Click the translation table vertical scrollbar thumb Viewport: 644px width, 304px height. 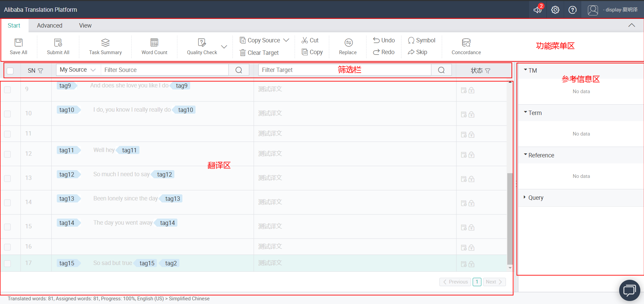coord(510,219)
